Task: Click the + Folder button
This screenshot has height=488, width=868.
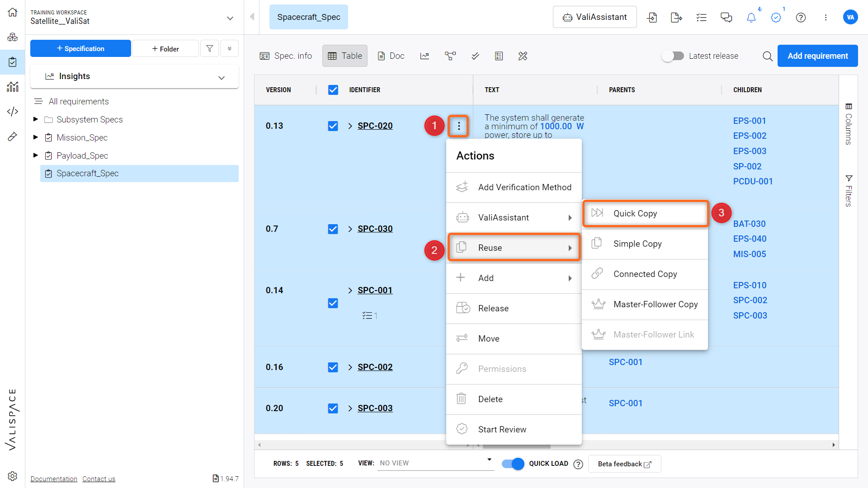Action: pos(165,48)
